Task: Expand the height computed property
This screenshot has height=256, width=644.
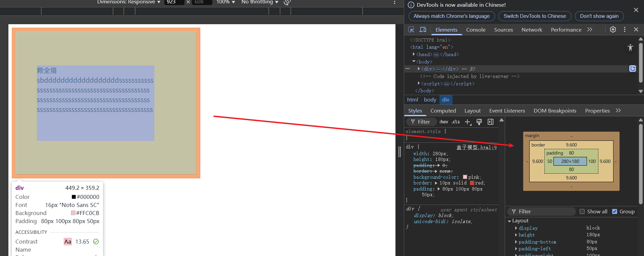Action: (516, 235)
